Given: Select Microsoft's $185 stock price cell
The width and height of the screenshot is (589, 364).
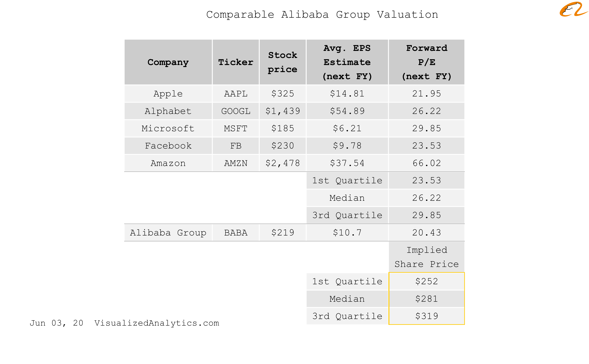Looking at the screenshot, I should pos(283,128).
